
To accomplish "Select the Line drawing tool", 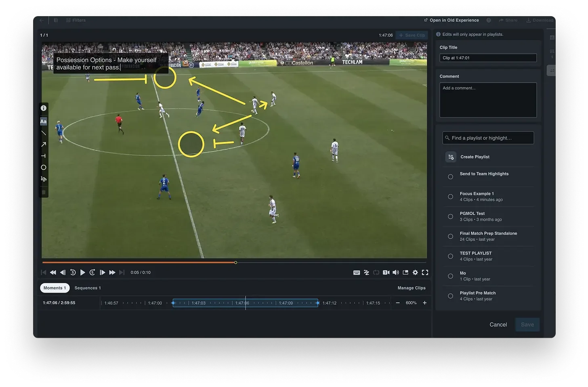I will point(43,133).
